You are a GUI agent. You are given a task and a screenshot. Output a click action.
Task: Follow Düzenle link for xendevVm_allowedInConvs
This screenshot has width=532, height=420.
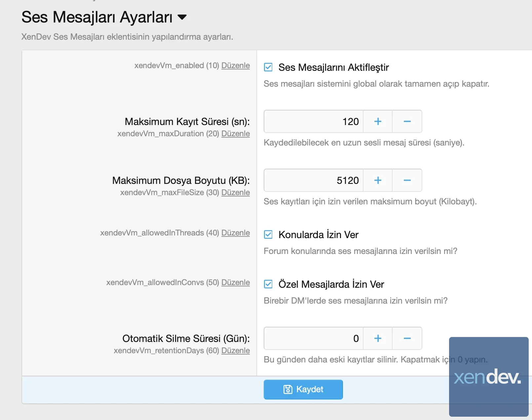coord(235,282)
